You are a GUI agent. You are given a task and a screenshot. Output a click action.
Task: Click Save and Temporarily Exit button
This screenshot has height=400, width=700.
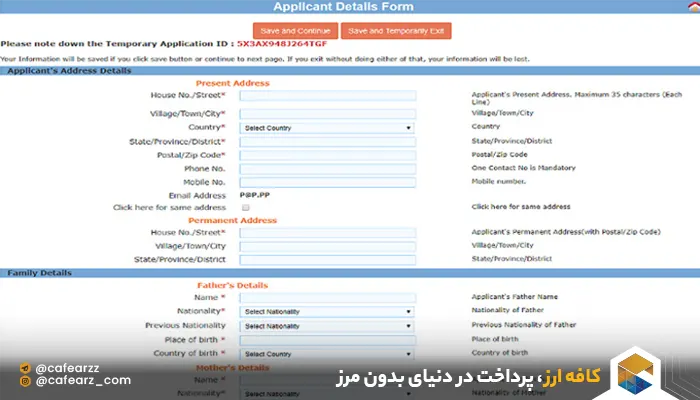pyautogui.click(x=396, y=31)
